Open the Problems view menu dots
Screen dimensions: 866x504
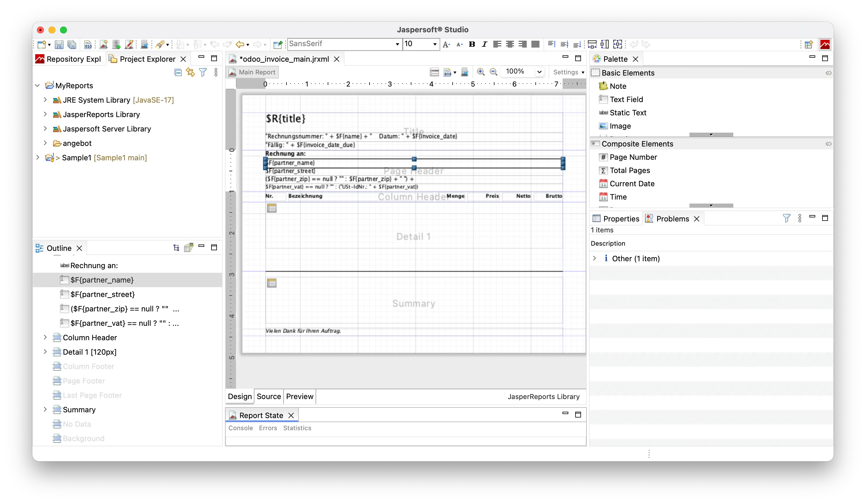pos(800,218)
